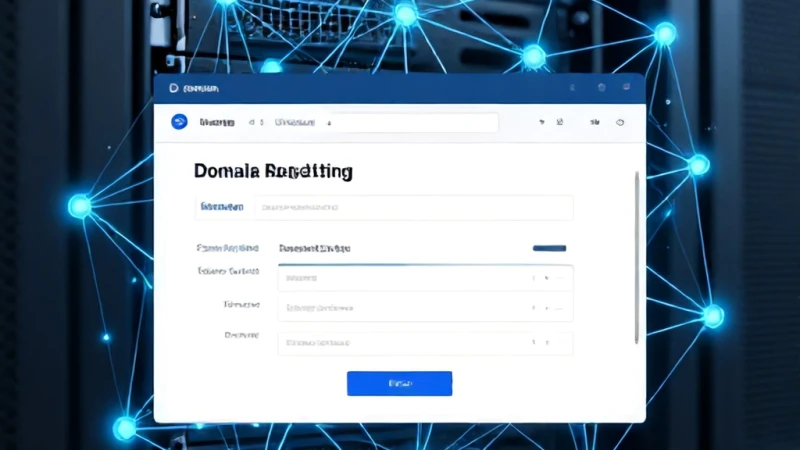800x450 pixels.
Task: Focus the address bar text field
Action: (411, 122)
